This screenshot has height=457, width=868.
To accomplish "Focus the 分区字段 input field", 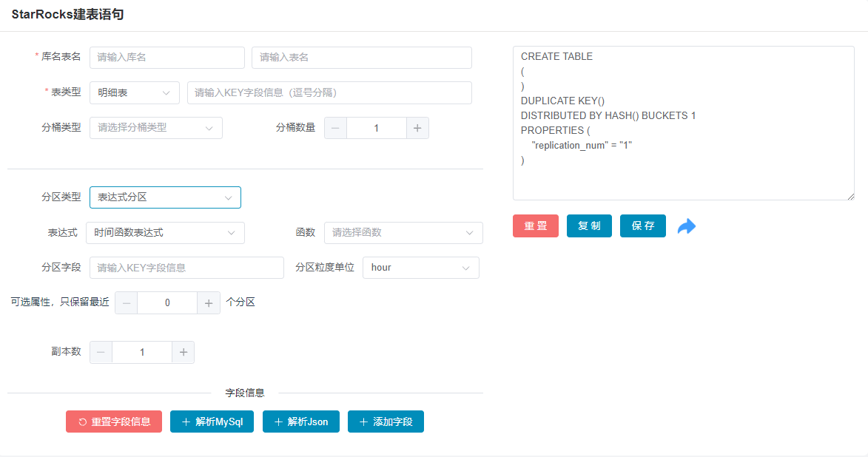I will pyautogui.click(x=186, y=268).
